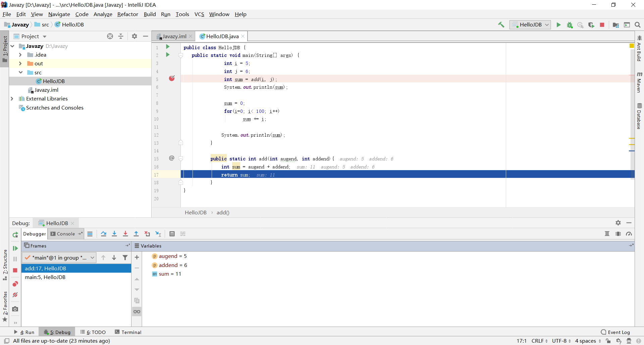Open the Navigate menu
Viewport: 644px width, 345px height.
pos(59,14)
